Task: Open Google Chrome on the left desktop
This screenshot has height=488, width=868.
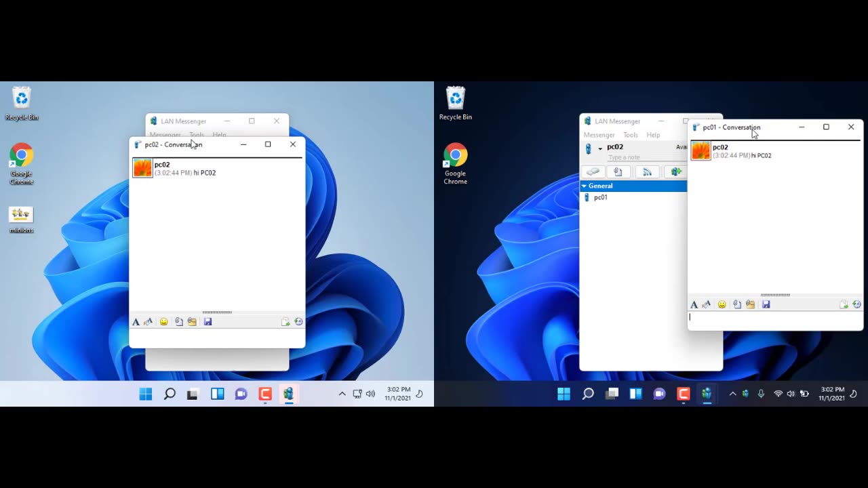Action: point(21,163)
